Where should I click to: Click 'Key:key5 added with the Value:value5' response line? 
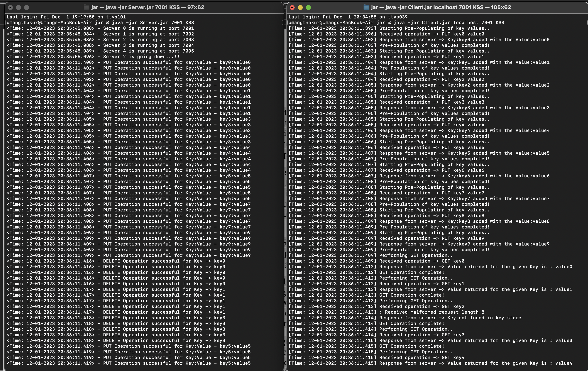coord(419,153)
